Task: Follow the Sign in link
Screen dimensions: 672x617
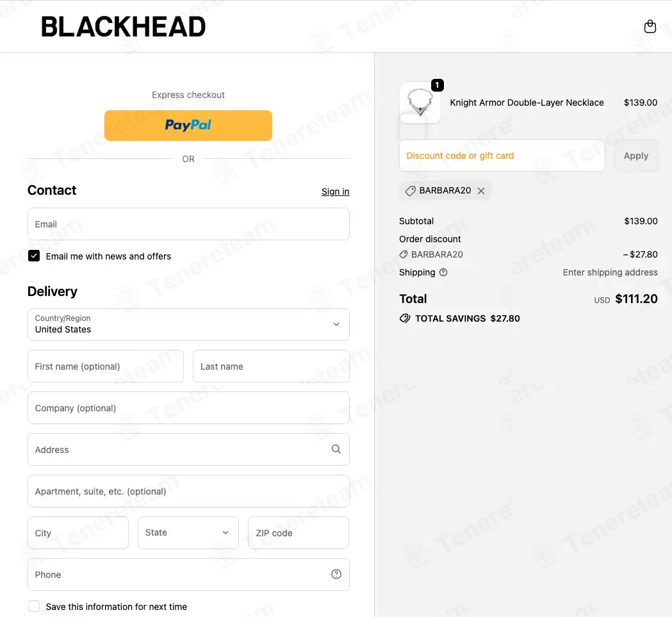Action: [335, 192]
